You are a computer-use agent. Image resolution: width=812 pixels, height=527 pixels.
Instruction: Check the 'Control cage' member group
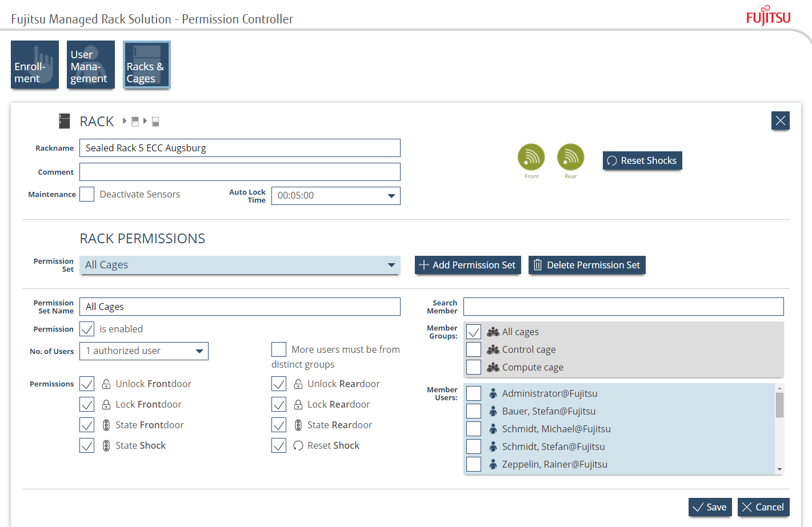(474, 349)
